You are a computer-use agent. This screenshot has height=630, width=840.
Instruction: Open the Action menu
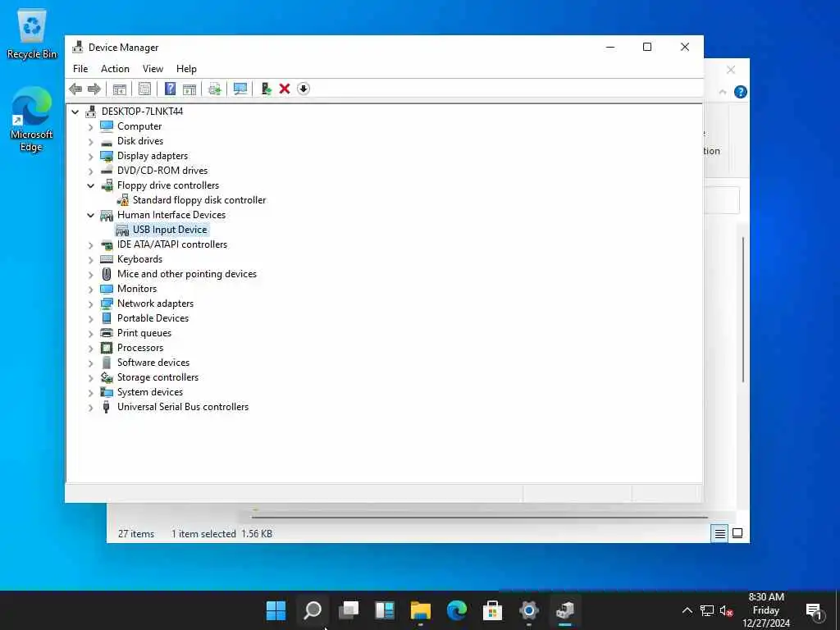(115, 69)
